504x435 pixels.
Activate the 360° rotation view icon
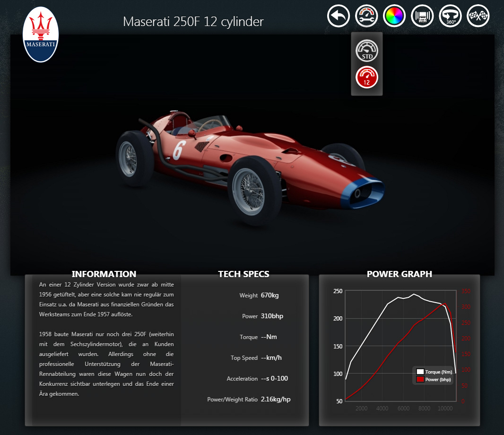click(450, 16)
